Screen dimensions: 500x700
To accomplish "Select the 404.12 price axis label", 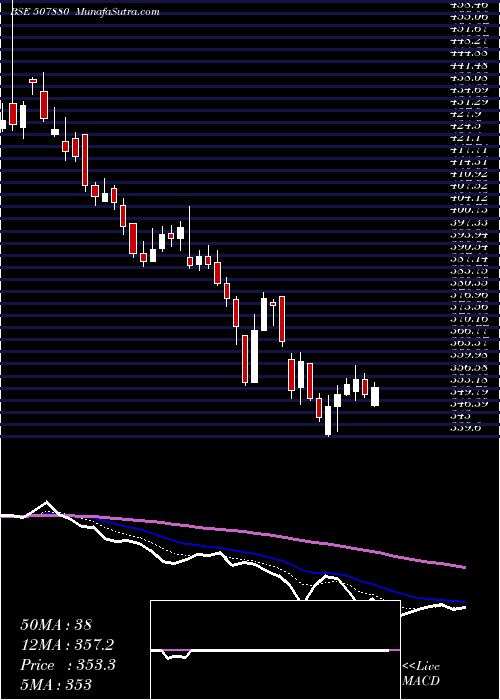I will (469, 198).
